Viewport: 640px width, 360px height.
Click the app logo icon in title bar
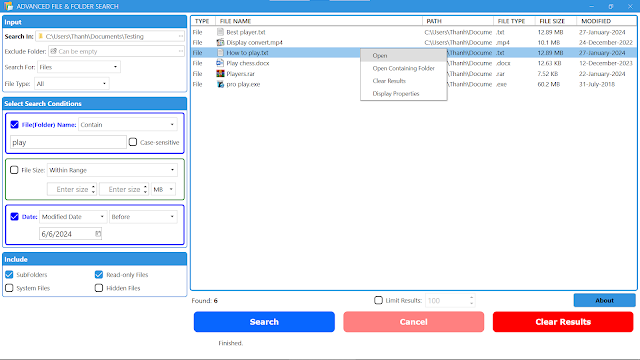click(9, 6)
